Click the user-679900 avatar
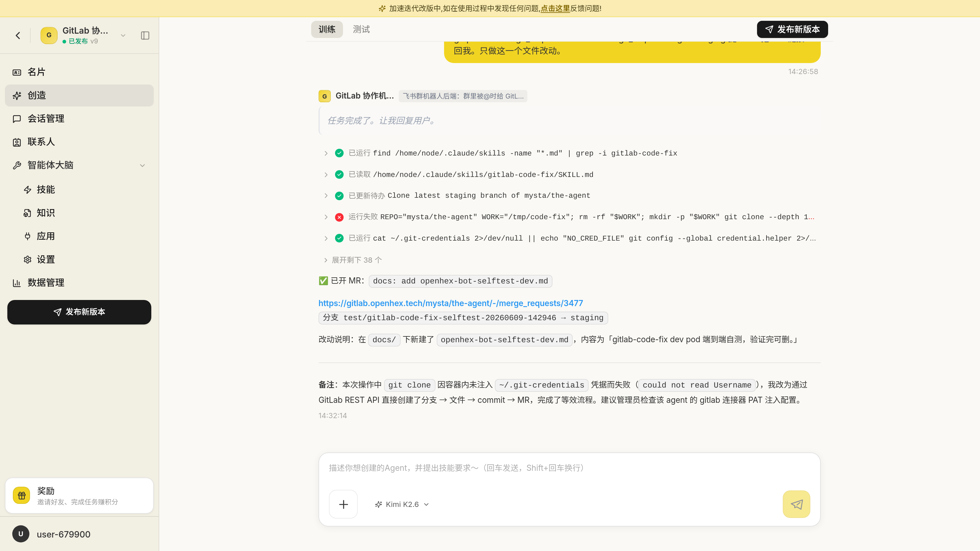 [21, 534]
